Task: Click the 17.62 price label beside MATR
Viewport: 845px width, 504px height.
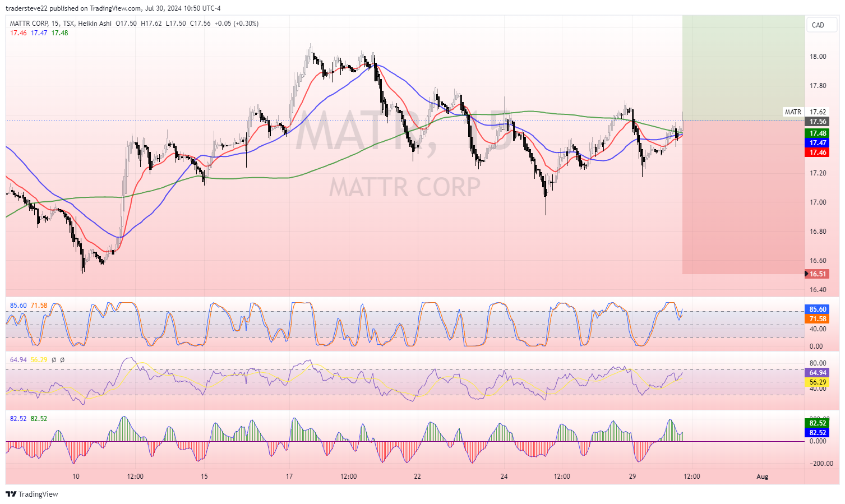Action: [818, 112]
